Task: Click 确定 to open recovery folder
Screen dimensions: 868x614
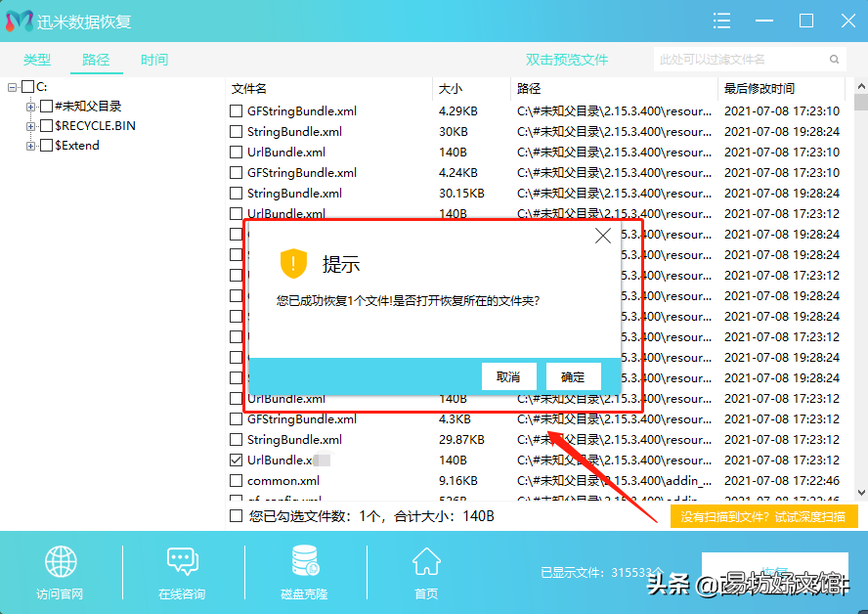Action: click(x=573, y=377)
